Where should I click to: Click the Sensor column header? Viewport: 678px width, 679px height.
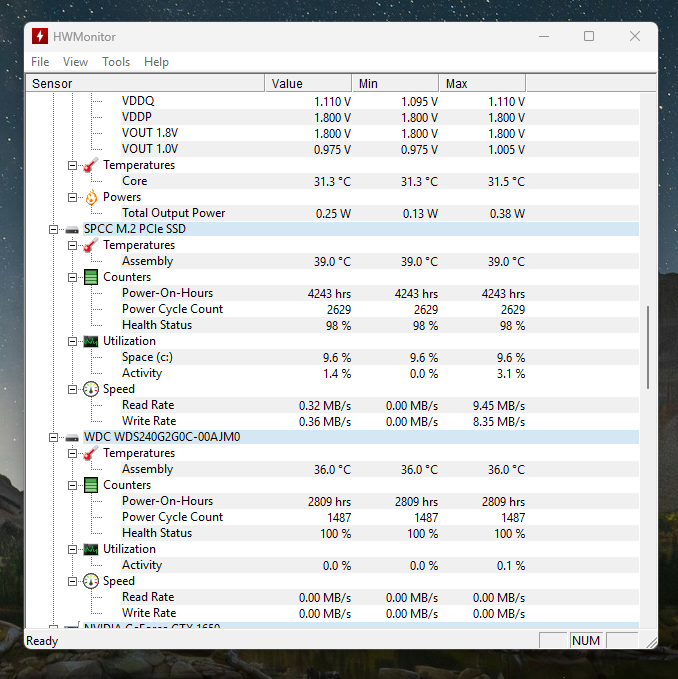pos(145,83)
